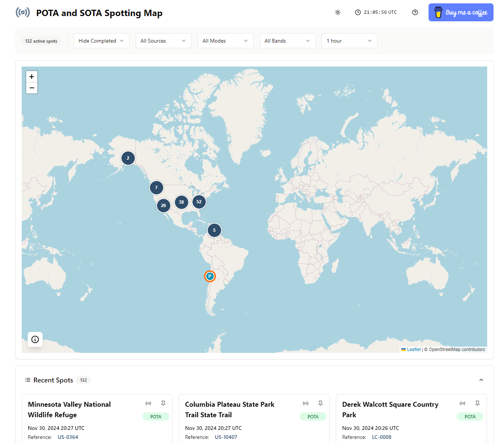
Task: Click the Buy me a coffee button
Action: click(x=461, y=12)
